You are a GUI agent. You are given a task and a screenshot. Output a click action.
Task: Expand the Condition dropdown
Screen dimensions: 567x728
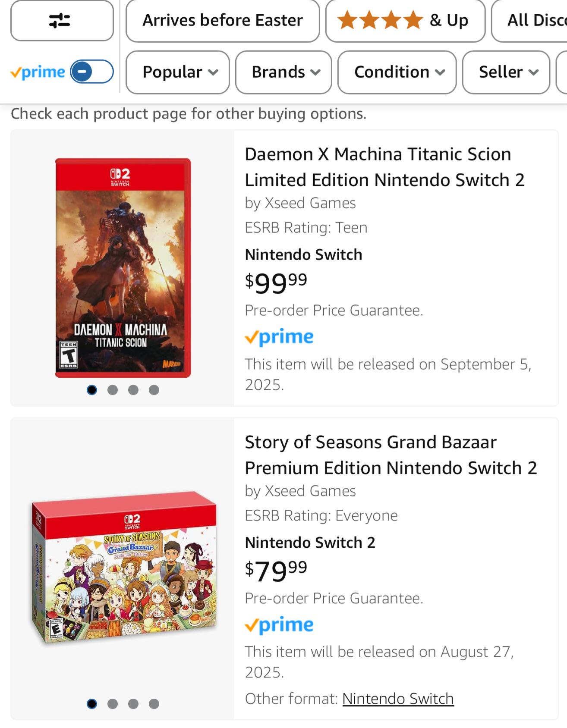point(397,72)
